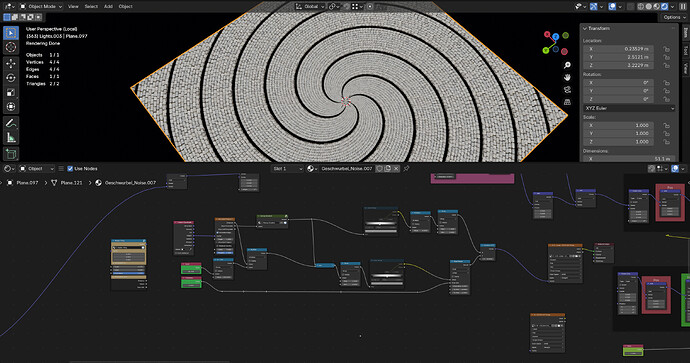Switch to the Tool sidebar tab
The image size is (690, 363).
coord(685,51)
